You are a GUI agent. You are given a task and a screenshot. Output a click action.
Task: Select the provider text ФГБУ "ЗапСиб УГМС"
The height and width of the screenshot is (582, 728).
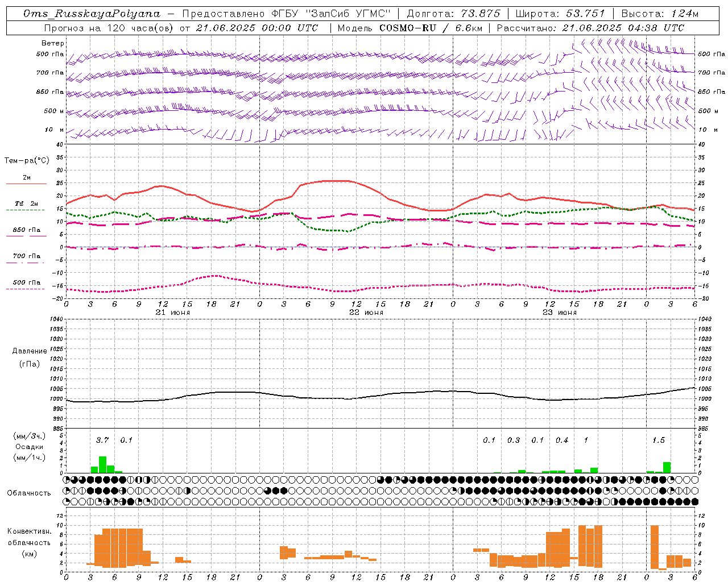pyautogui.click(x=332, y=14)
